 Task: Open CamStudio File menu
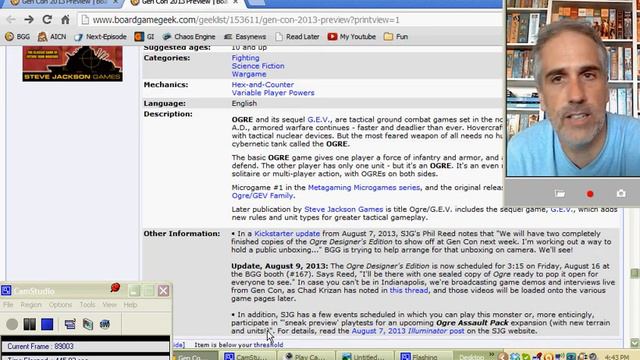8,305
